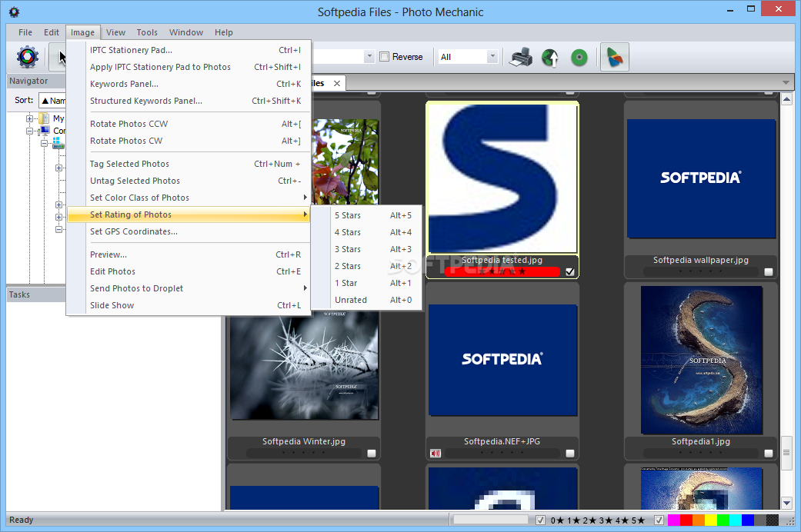Click the printer icon in toolbar

point(521,57)
